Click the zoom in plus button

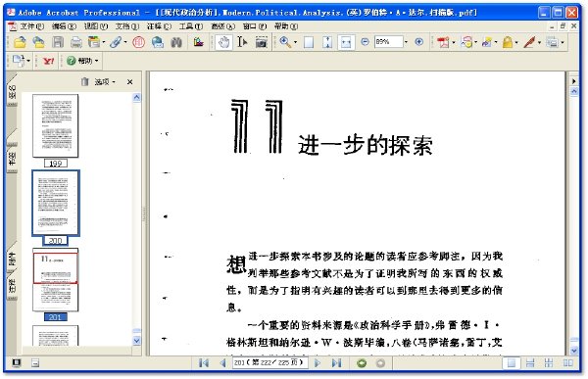tap(419, 42)
